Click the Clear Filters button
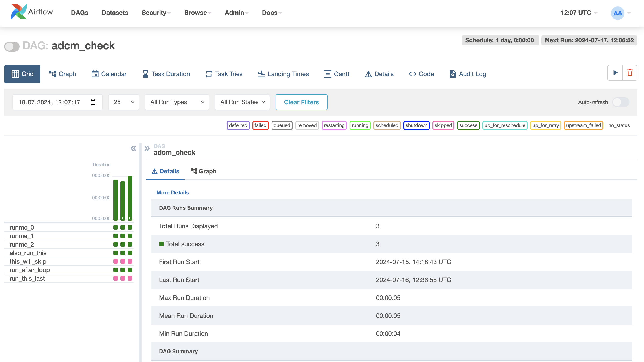The height and width of the screenshot is (362, 644). 301,102
